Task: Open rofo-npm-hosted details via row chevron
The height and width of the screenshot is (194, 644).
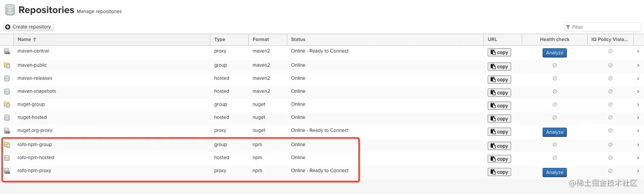Action: coord(638,157)
